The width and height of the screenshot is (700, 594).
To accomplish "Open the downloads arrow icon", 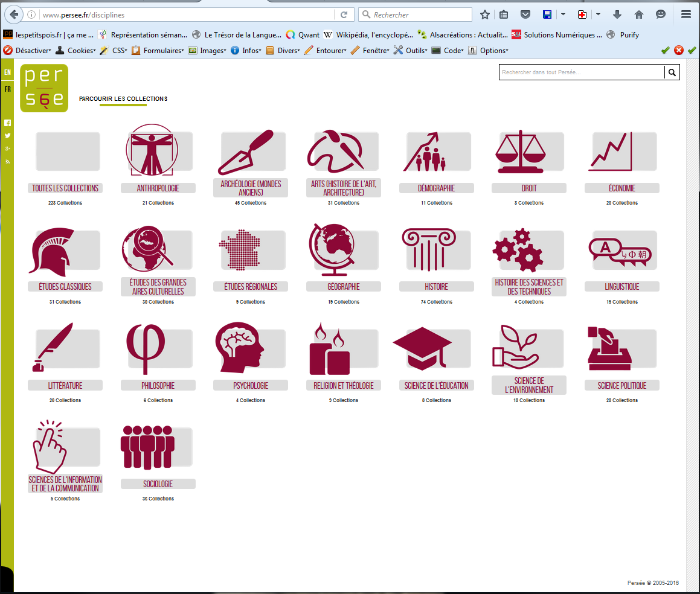I will pos(617,14).
